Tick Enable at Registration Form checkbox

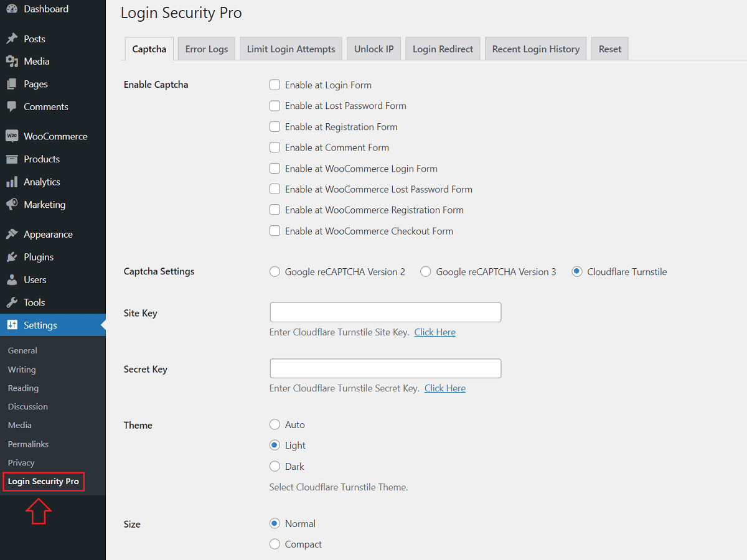point(275,126)
